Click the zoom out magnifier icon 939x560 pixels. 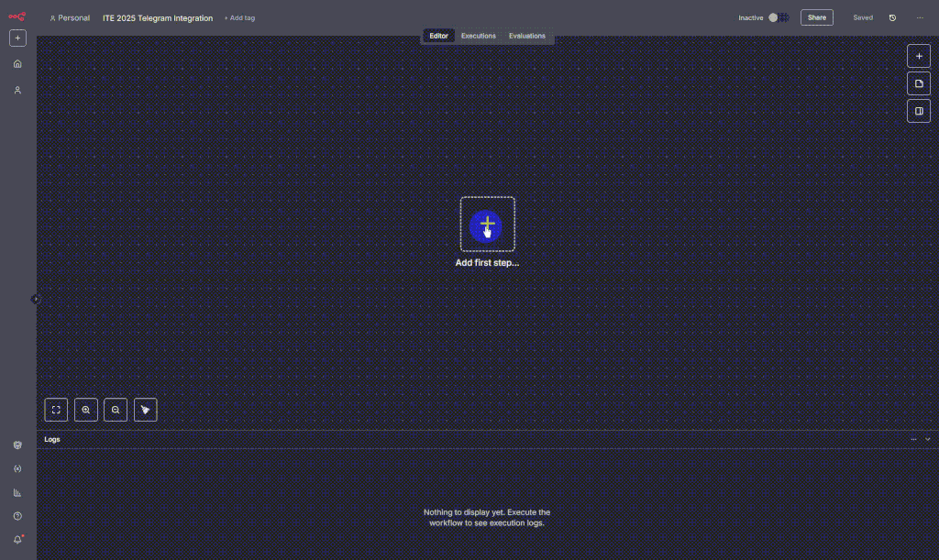click(116, 410)
